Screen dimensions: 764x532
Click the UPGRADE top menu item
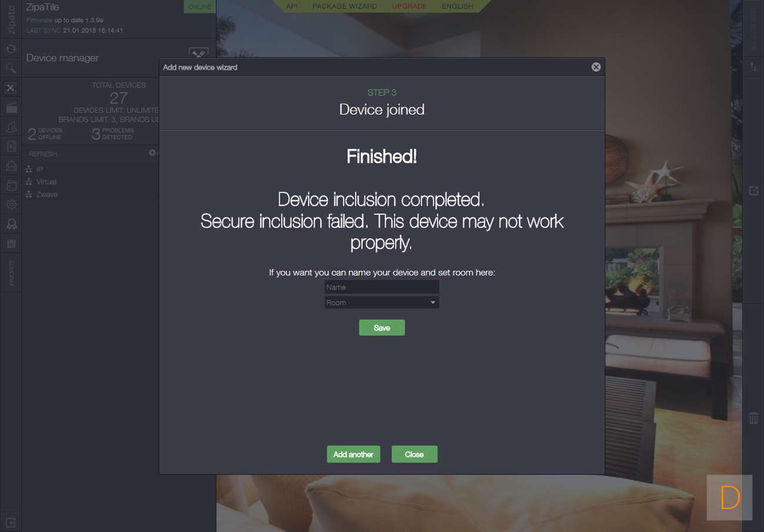click(x=409, y=6)
